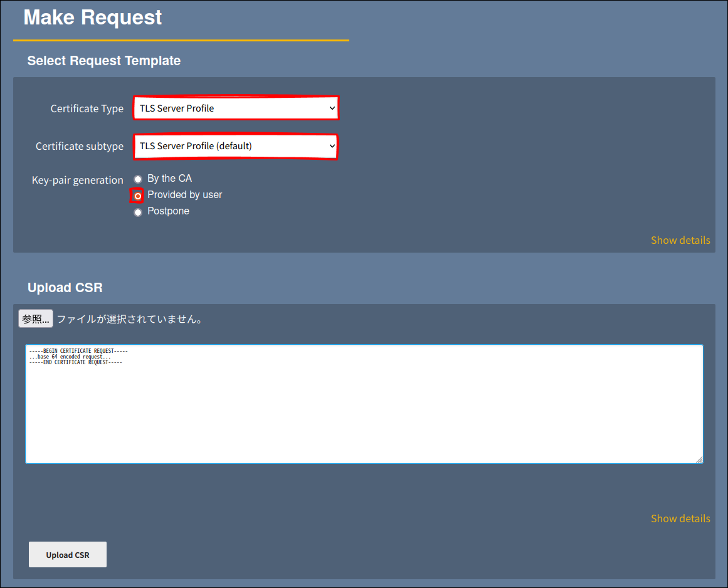Click the ファイルが選択されていません file status text
The image size is (728, 588).
[x=130, y=319]
